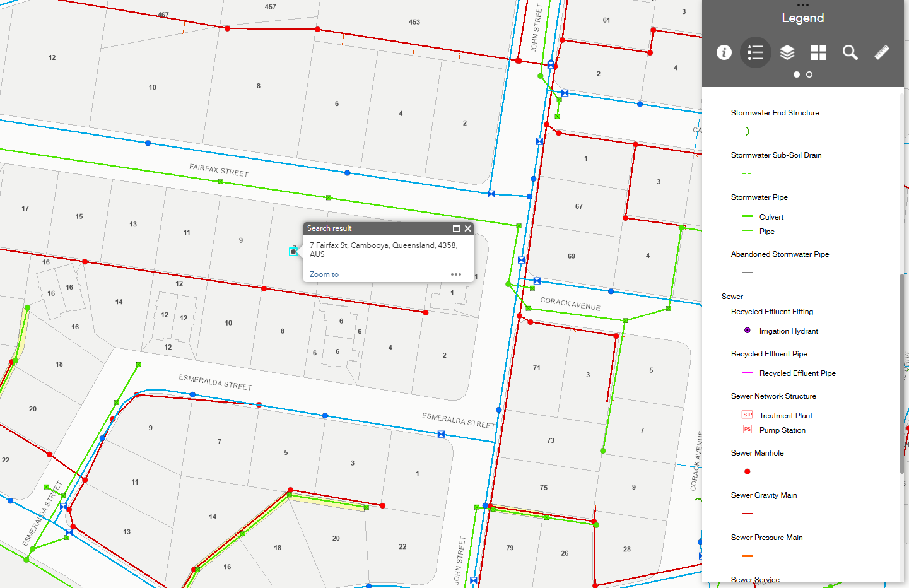909x588 pixels.
Task: Open the Info panel icon
Action: pos(724,52)
